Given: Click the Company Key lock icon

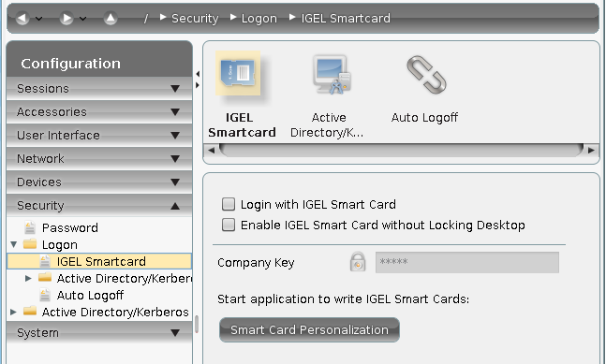Looking at the screenshot, I should coord(358,262).
